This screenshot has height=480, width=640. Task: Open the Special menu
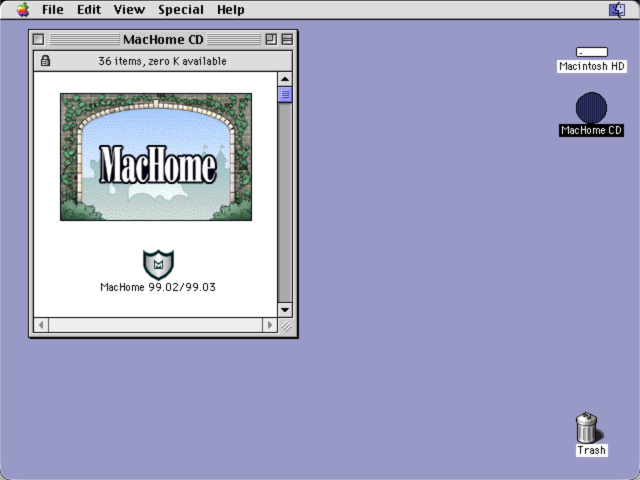(181, 9)
